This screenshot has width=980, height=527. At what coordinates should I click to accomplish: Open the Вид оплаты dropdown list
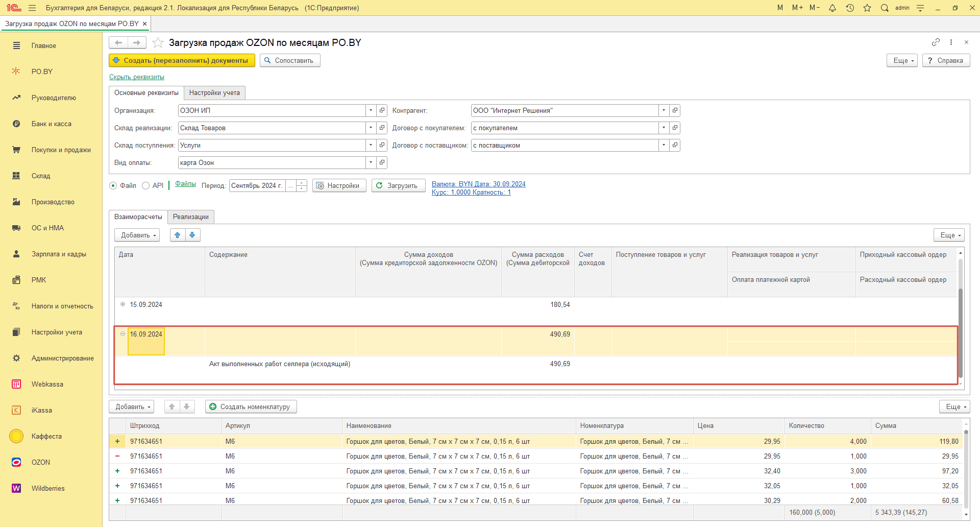(x=371, y=162)
